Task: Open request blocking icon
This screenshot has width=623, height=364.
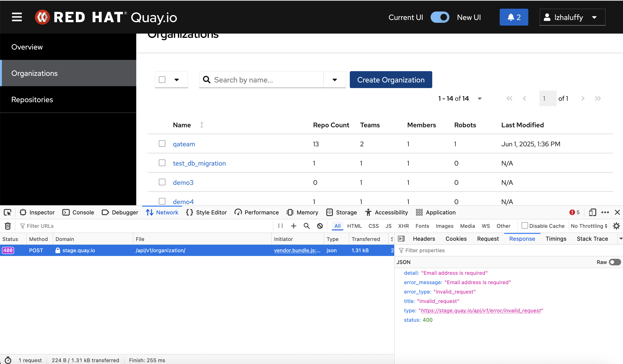Action: 320,226
